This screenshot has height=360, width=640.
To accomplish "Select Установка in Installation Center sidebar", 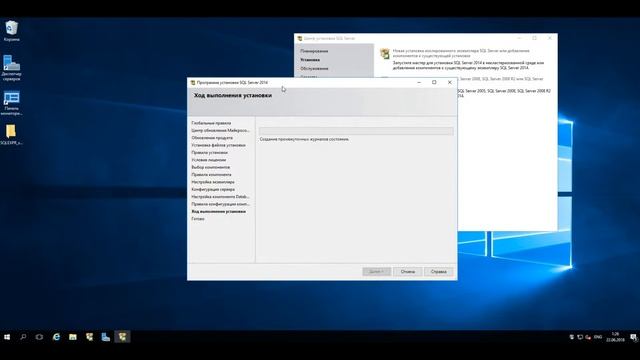I will (310, 60).
